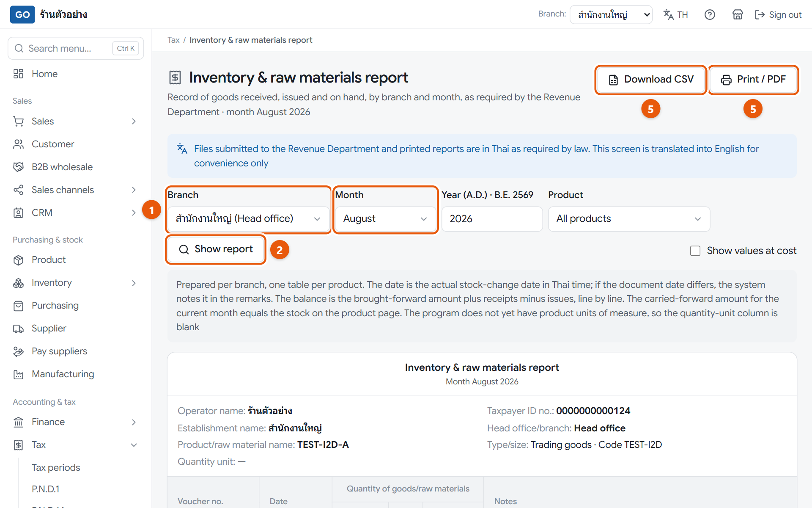
Task: Click the Taxpayer ID 0000000000124
Action: click(593, 411)
